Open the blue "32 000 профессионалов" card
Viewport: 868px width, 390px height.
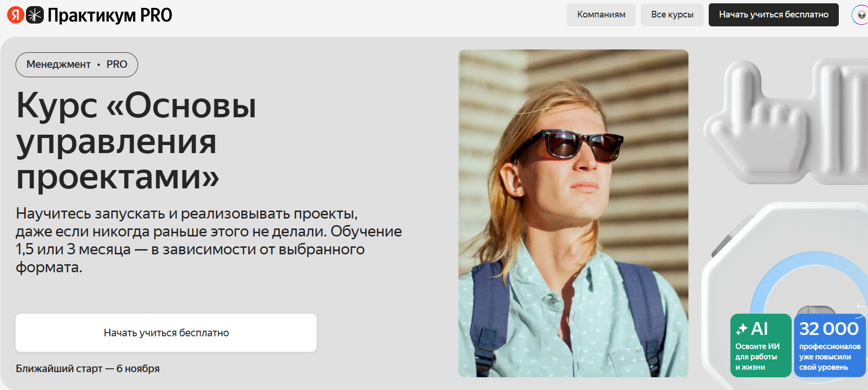830,345
